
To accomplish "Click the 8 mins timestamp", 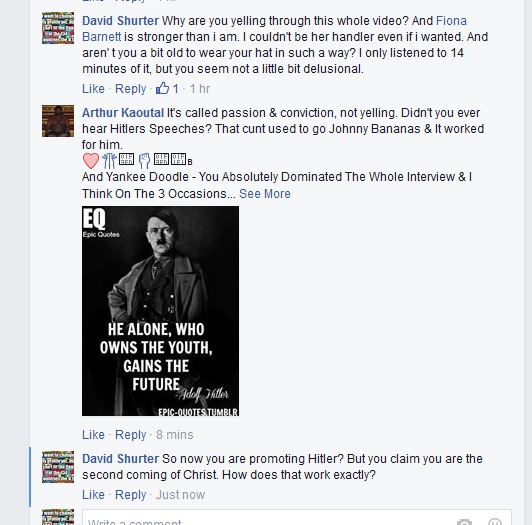I will coord(174,434).
